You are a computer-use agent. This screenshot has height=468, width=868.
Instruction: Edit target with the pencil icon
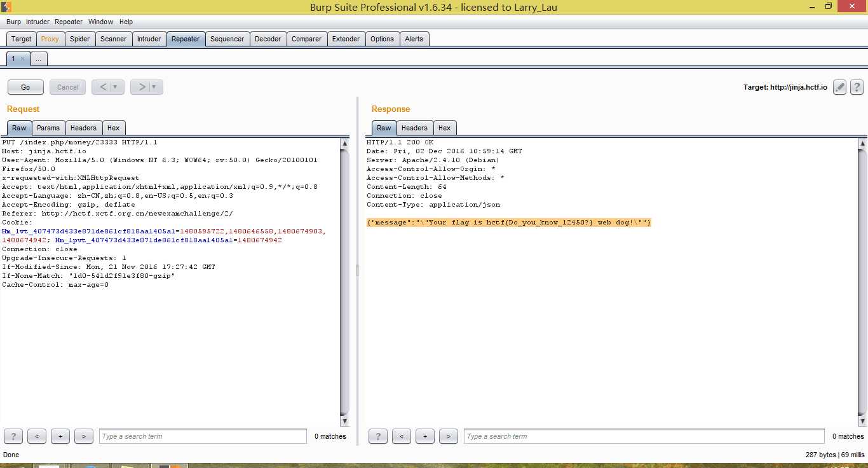click(840, 87)
